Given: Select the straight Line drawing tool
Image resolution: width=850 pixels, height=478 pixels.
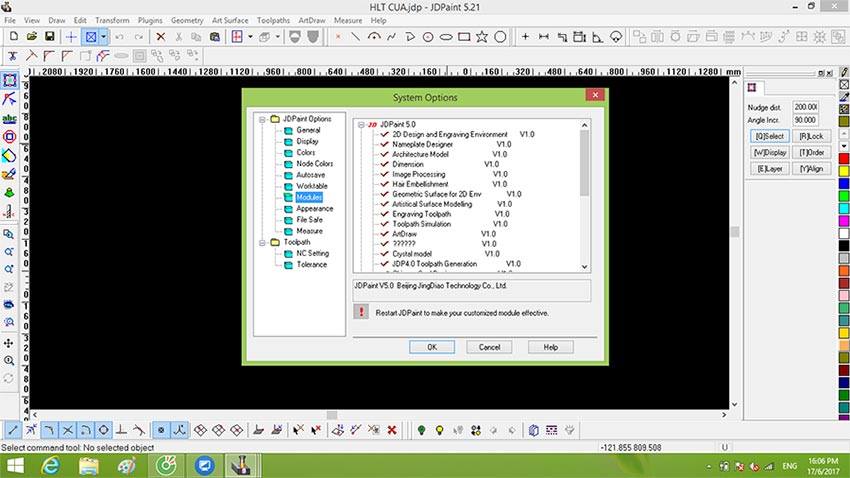Looking at the screenshot, I should pyautogui.click(x=355, y=37).
